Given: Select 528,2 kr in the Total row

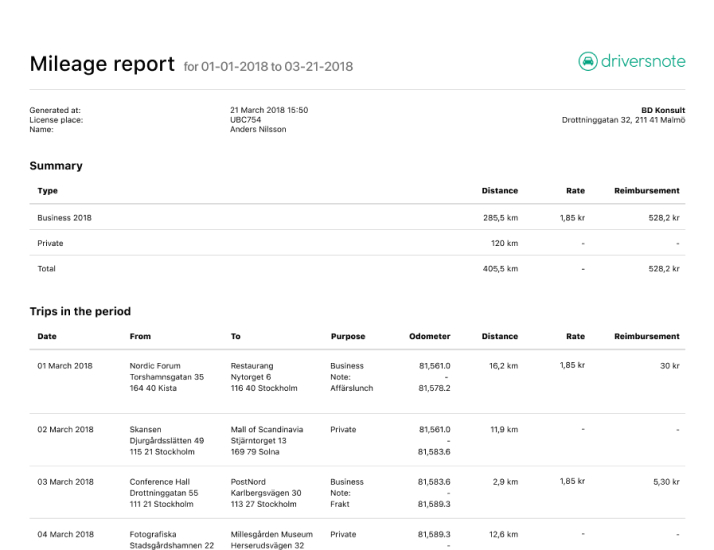Looking at the screenshot, I should pyautogui.click(x=664, y=269).
